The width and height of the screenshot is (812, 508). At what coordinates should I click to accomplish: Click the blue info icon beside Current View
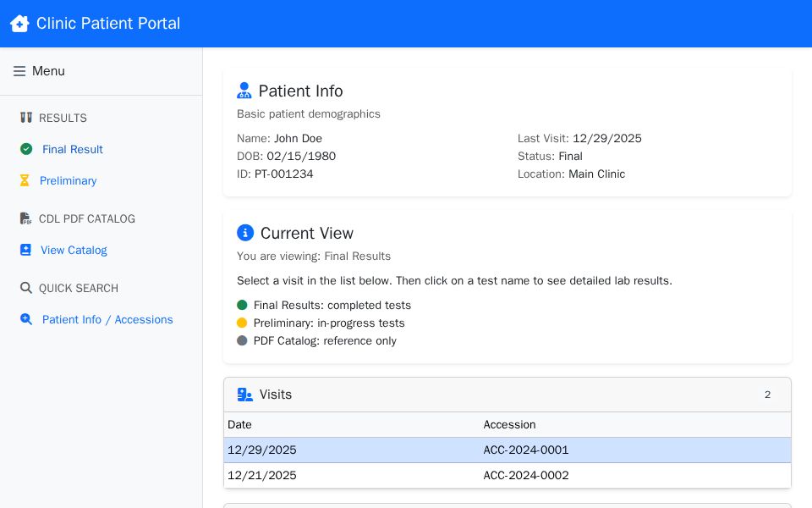click(x=245, y=233)
